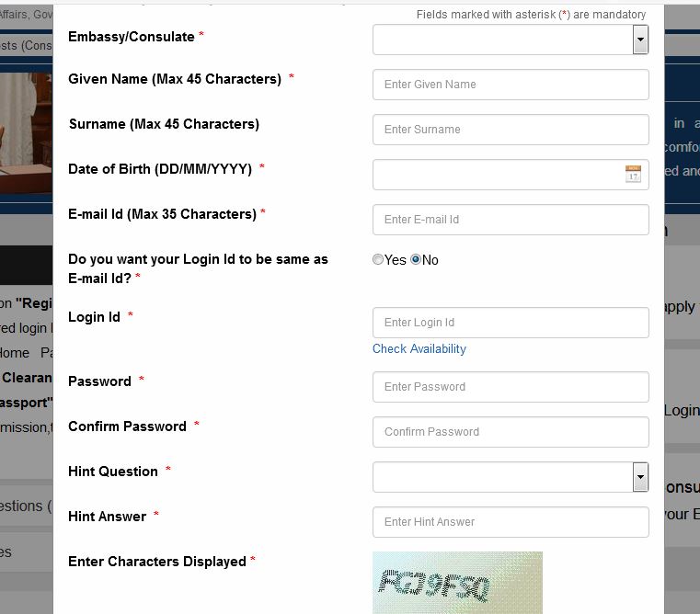This screenshot has width=700, height=614.
Task: Click the Date of Birth text box
Action: click(x=497, y=175)
